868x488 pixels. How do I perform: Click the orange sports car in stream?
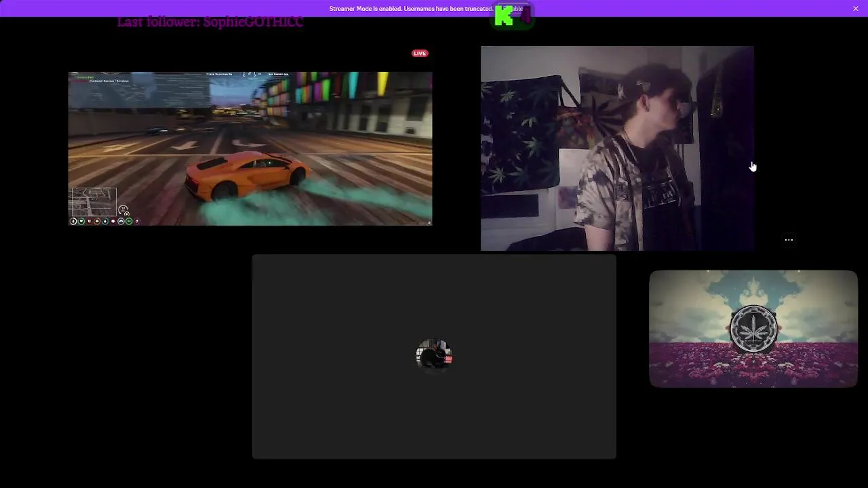[x=248, y=175]
